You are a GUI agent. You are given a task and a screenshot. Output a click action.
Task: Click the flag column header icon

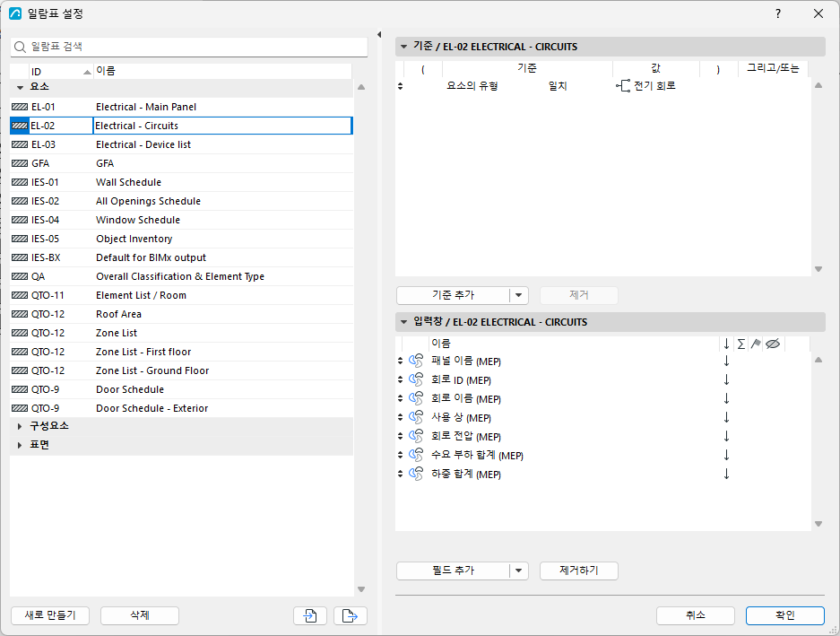[756, 344]
